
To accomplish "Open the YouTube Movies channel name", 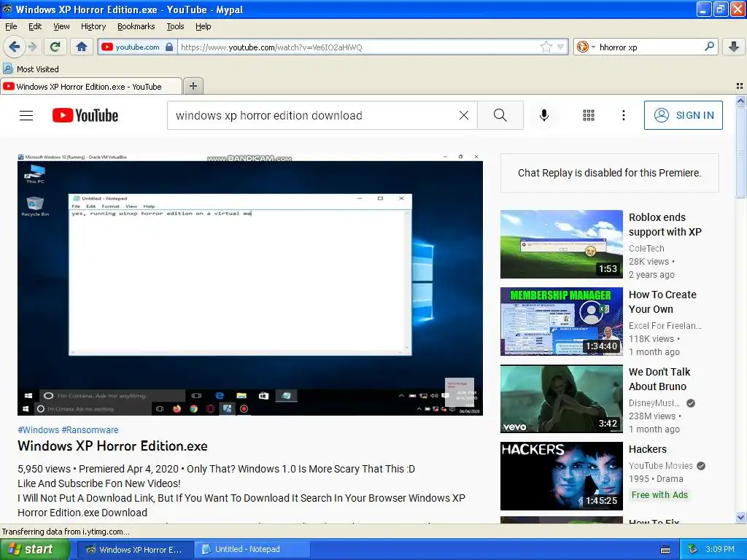I will [x=660, y=465].
